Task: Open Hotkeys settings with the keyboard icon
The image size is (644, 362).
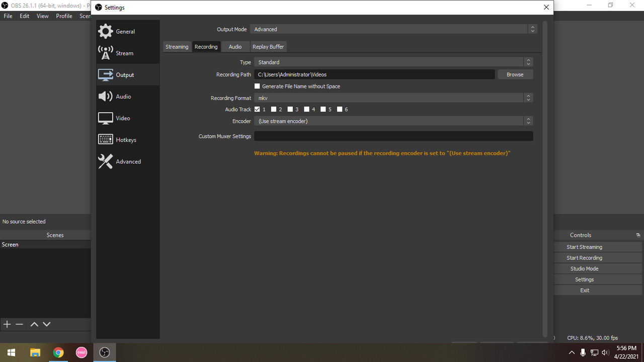Action: pos(106,139)
